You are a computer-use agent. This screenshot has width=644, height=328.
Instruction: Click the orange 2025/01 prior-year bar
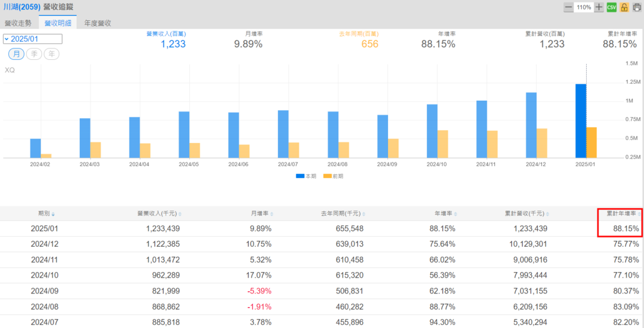coord(591,143)
